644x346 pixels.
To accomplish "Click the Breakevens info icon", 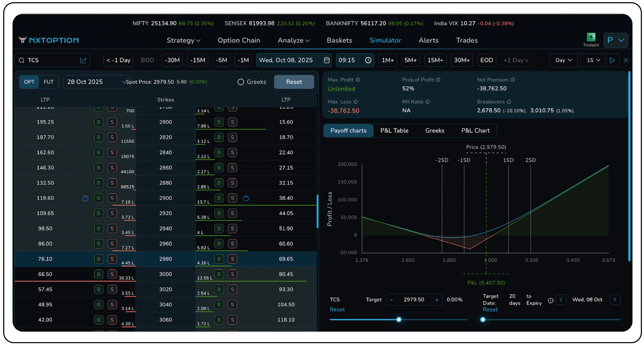I will tap(509, 102).
